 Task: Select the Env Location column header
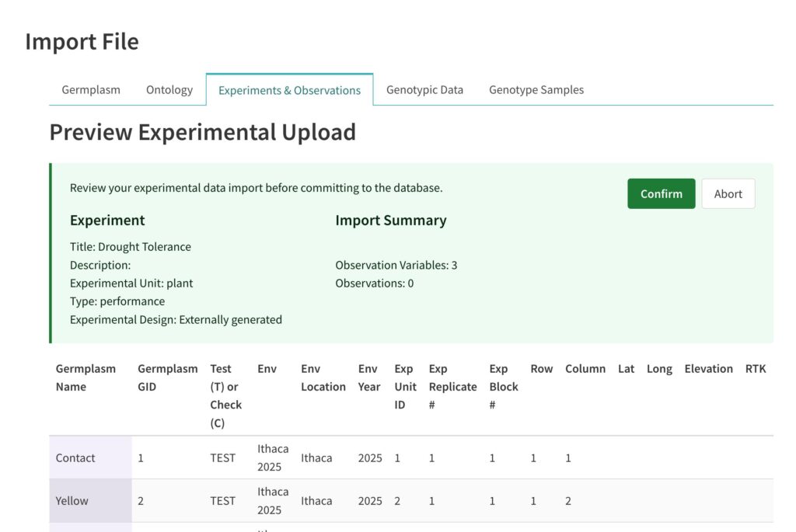coord(323,377)
